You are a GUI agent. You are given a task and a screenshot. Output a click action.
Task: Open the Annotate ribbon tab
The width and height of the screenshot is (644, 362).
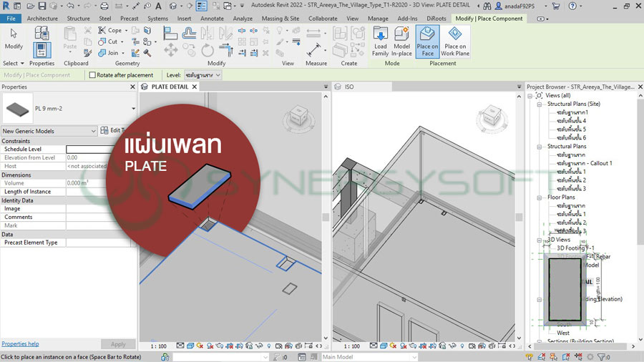[212, 19]
